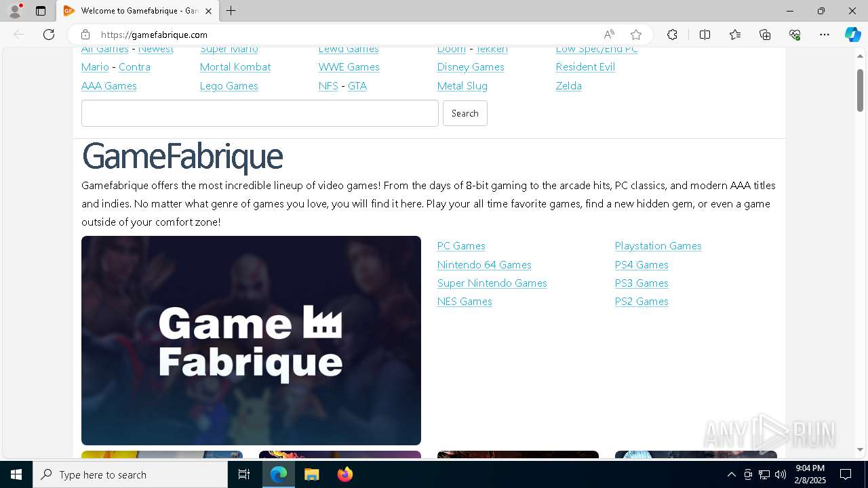The width and height of the screenshot is (868, 488).
Task: Open Firefox from the taskbar
Action: [344, 474]
